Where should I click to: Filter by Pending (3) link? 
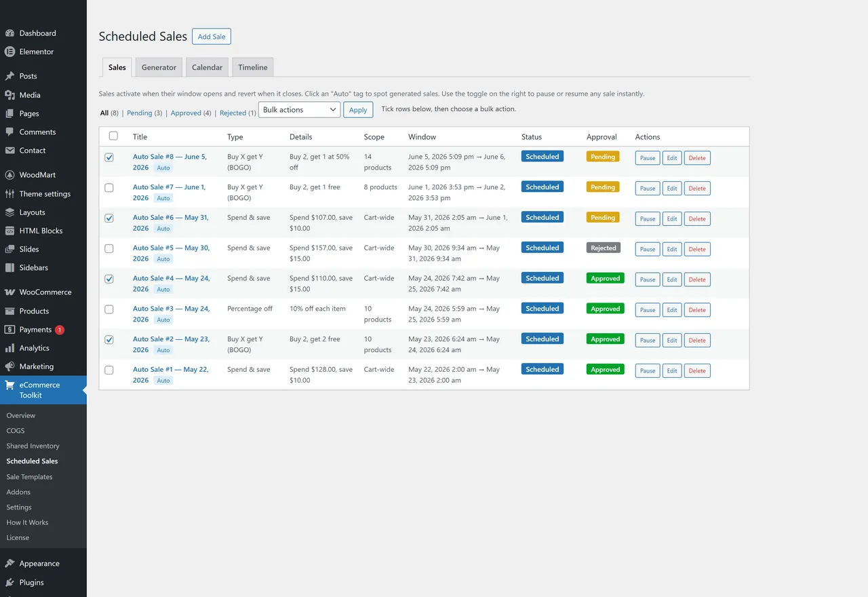click(144, 113)
